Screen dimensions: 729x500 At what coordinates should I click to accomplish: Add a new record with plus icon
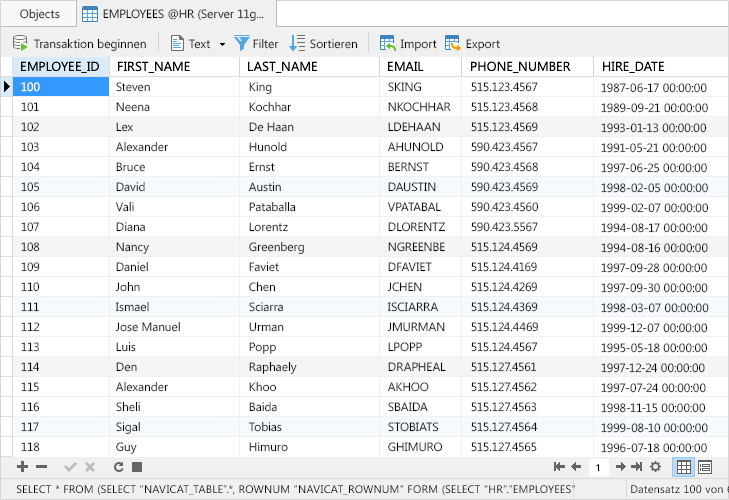tap(22, 467)
